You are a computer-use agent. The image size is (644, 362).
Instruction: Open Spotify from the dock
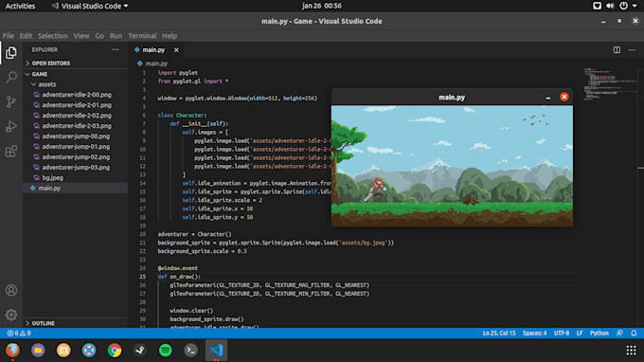[166, 350]
